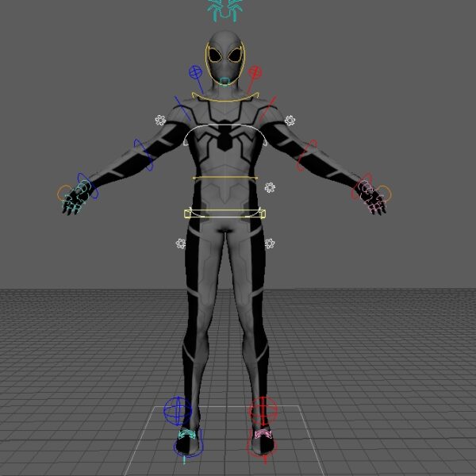The height and width of the screenshot is (476, 476).
Task: Select the gear icon next to the waist ring
Action: click(270, 187)
